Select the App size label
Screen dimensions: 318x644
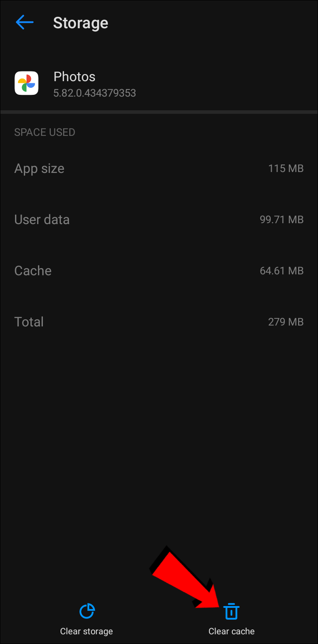[39, 168]
